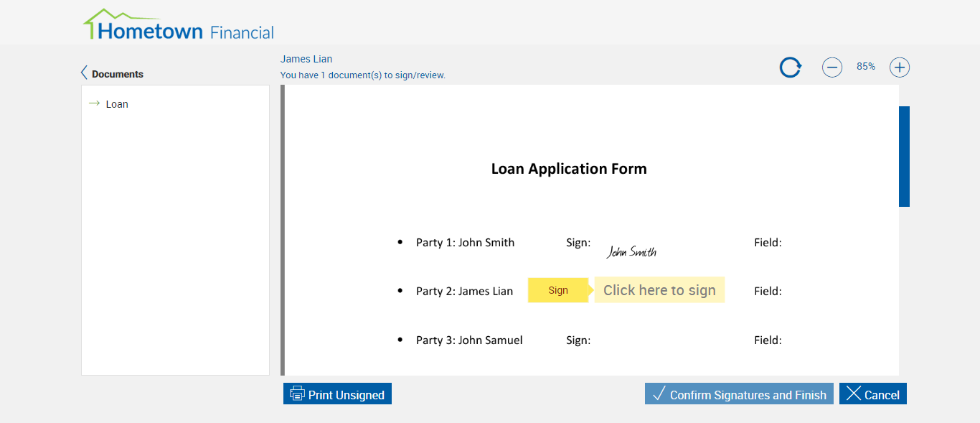Click the refresh document icon
Image resolution: width=980 pixels, height=423 pixels.
point(790,68)
